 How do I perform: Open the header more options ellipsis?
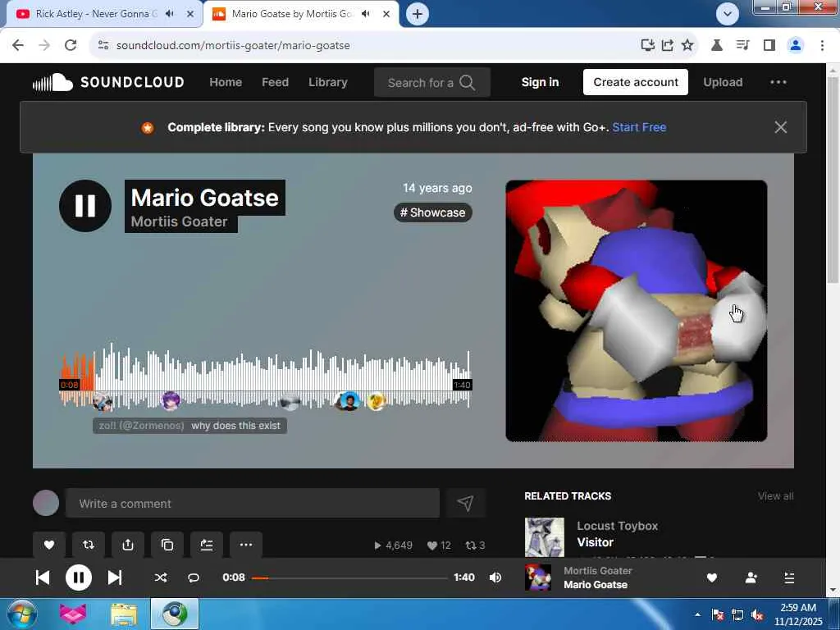[778, 83]
